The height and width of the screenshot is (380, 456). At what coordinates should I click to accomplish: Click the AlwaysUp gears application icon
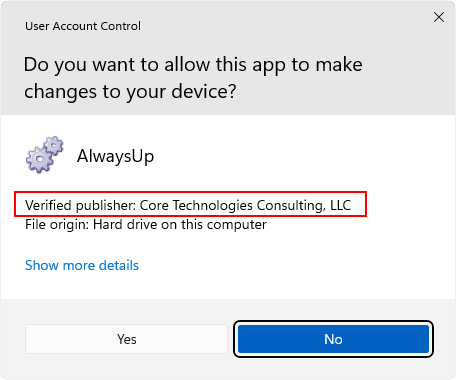[45, 155]
